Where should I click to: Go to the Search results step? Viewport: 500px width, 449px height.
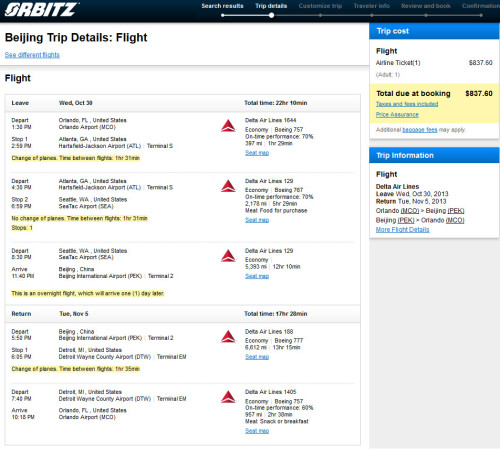pos(222,6)
